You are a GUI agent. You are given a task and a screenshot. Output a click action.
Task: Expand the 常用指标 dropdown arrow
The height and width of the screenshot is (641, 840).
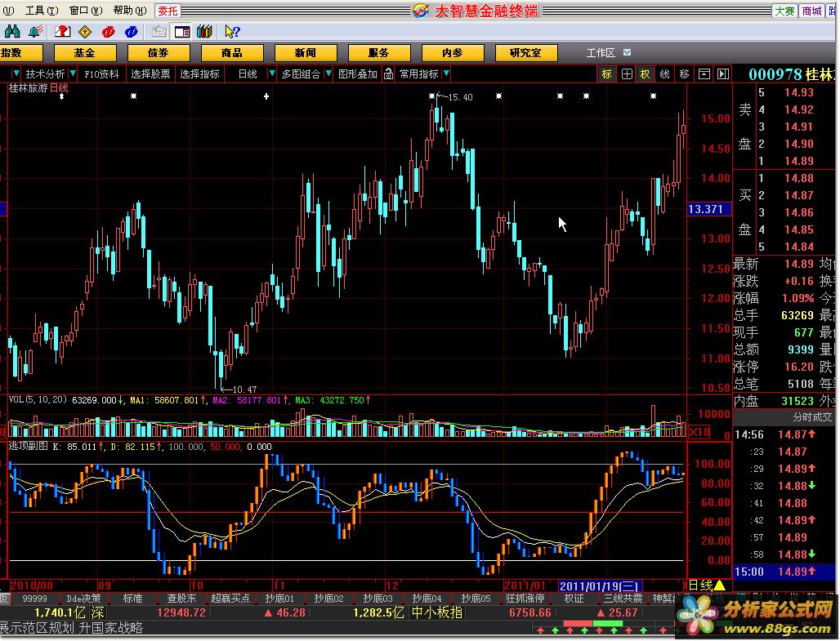click(446, 73)
